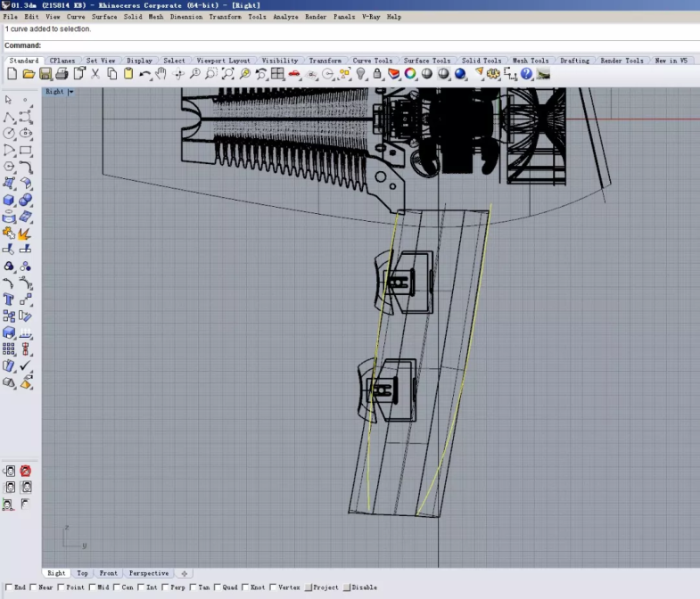Check the Perp osnap option
Screen dimensions: 700x599
pos(166,587)
